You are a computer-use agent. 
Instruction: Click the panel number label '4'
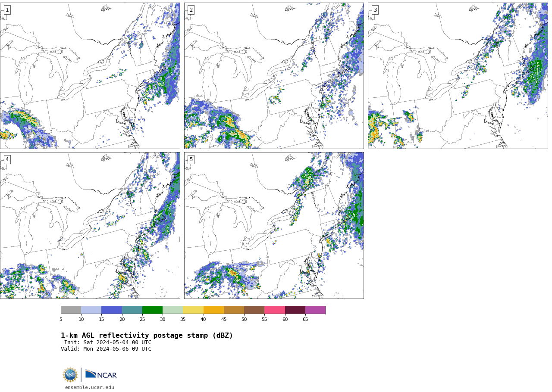7,159
